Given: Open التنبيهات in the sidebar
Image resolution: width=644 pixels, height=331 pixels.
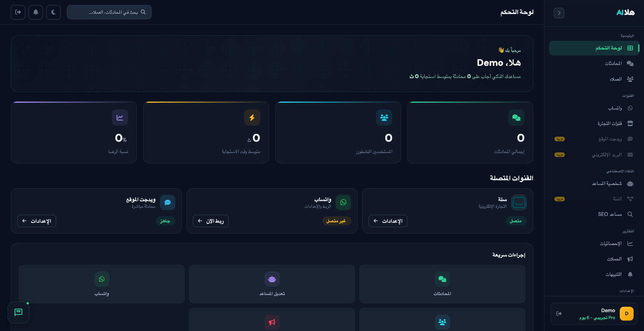Looking at the screenshot, I should [594, 274].
